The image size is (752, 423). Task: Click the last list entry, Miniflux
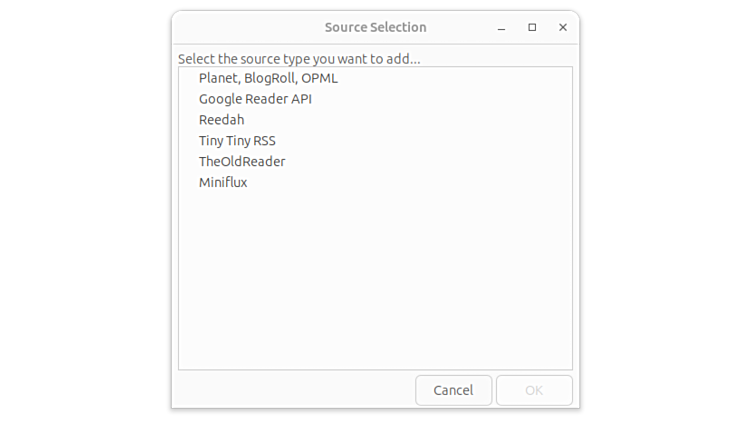(223, 183)
